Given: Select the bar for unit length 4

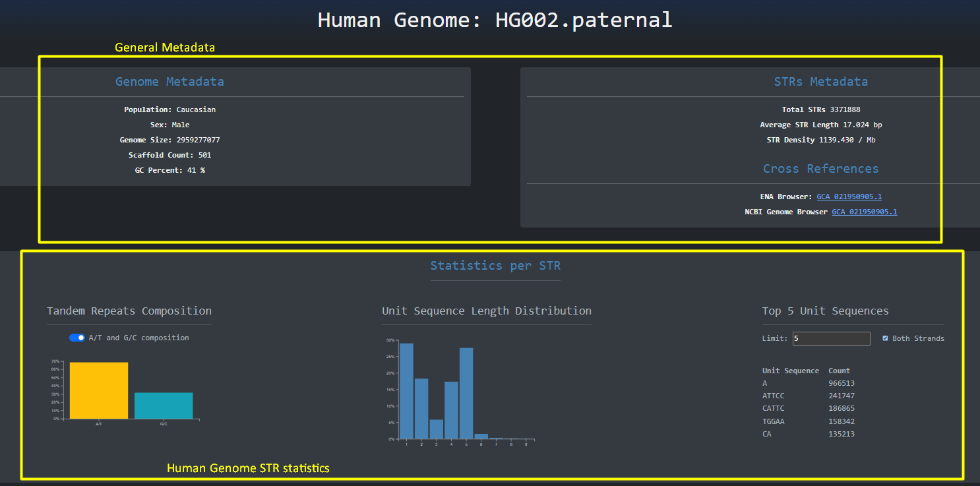Looking at the screenshot, I should point(451,410).
